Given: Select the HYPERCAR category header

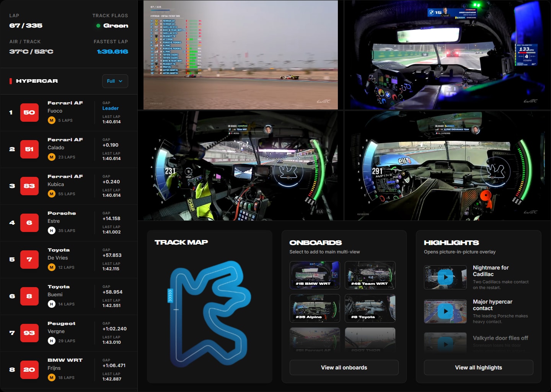Looking at the screenshot, I should click(36, 81).
